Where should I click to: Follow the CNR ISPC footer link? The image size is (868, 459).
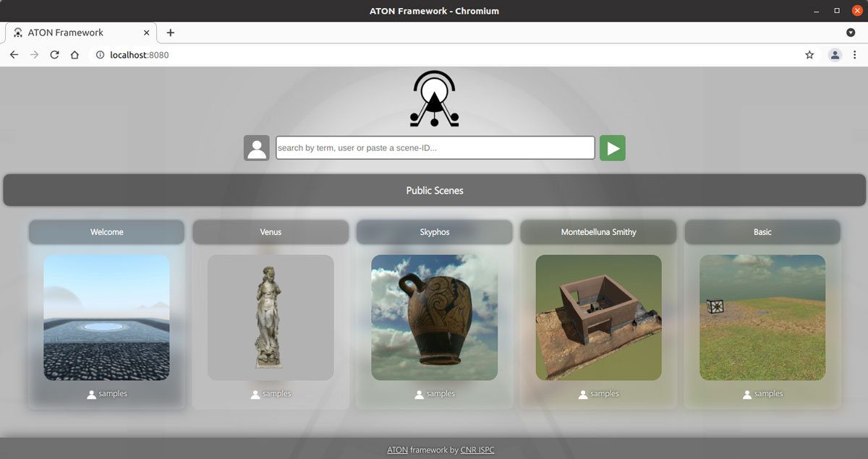tap(477, 450)
